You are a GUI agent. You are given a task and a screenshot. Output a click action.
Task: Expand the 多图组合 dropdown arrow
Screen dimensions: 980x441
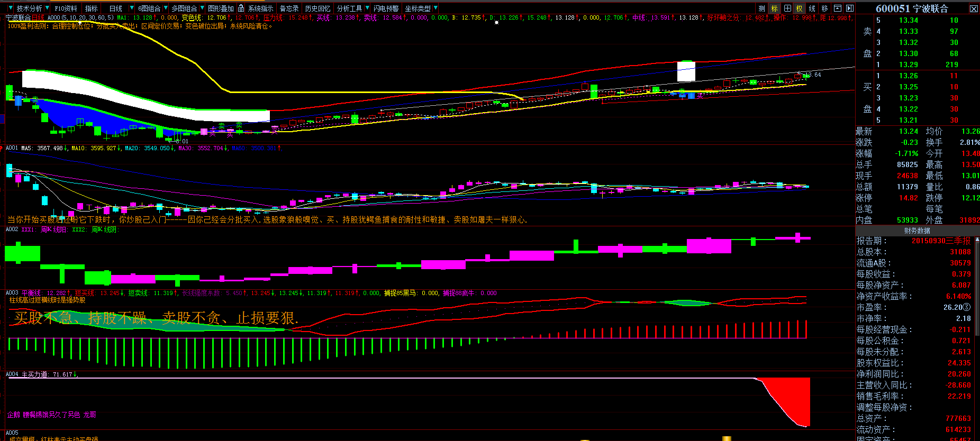click(x=202, y=8)
